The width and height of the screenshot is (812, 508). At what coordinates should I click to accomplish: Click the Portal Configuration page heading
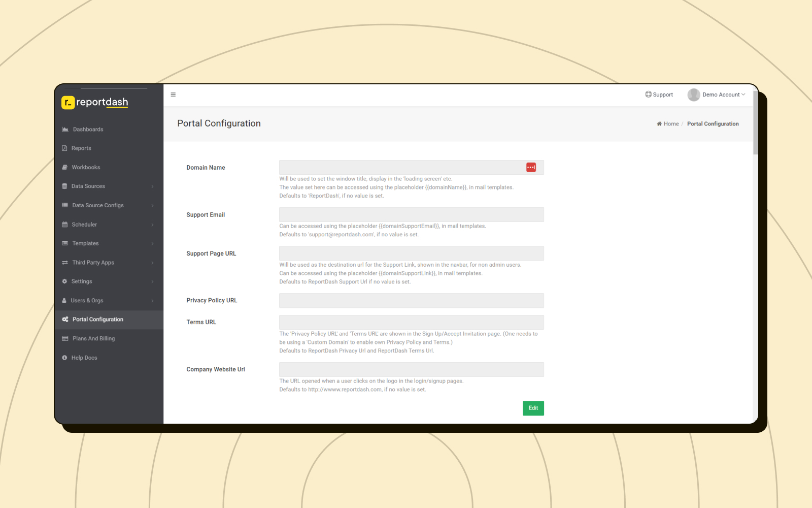click(219, 123)
